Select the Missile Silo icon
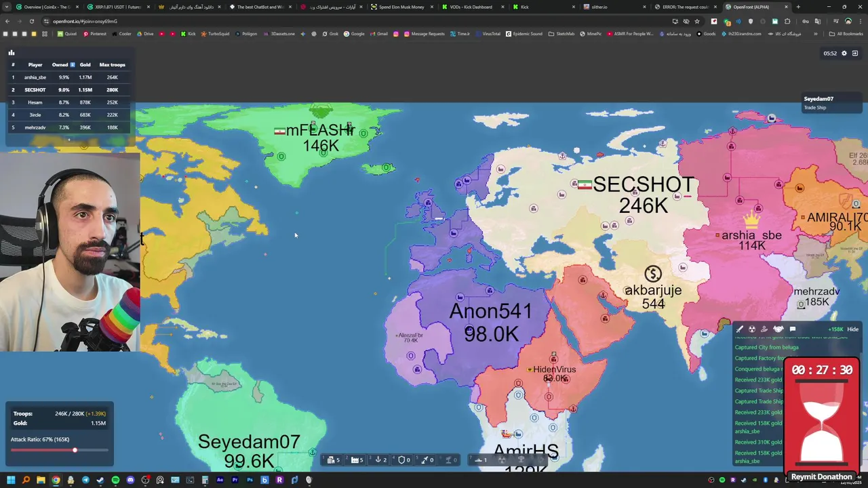Screen dimensions: 868x488 coord(425,460)
